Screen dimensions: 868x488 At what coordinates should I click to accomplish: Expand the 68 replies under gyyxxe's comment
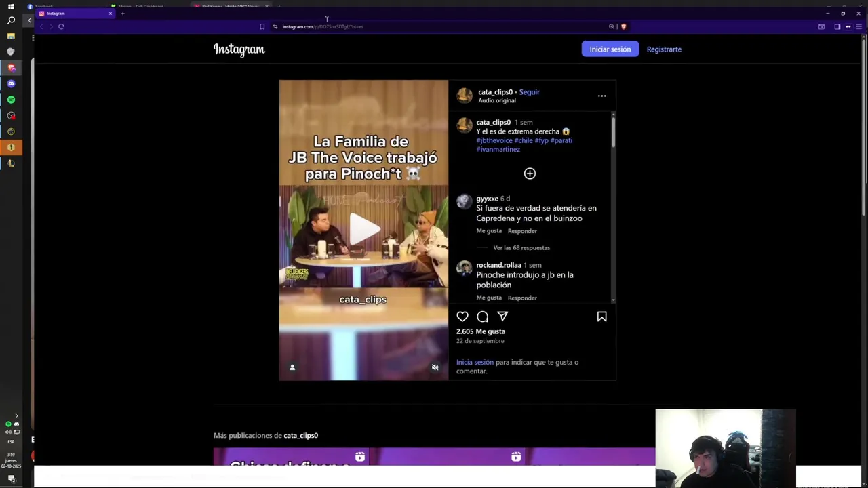click(521, 248)
